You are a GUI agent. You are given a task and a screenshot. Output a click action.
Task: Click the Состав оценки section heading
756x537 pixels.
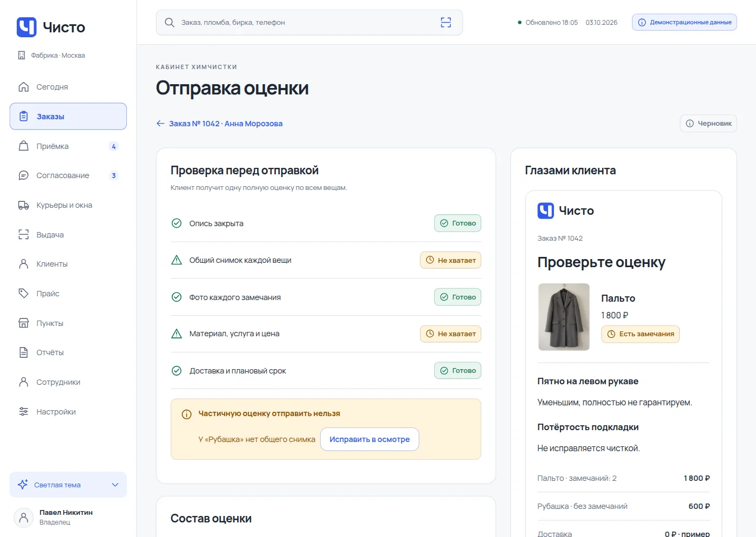click(x=211, y=519)
